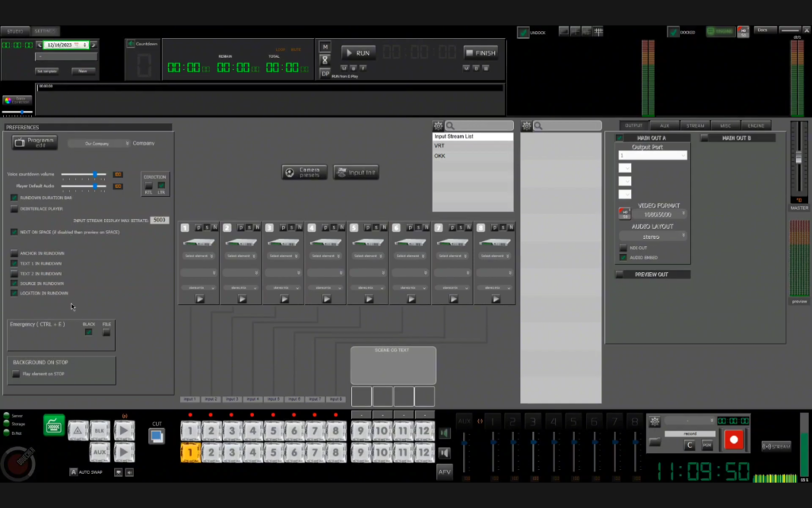Select the grid layout icon in top bar
Screen dimensions: 812x508
click(598, 32)
